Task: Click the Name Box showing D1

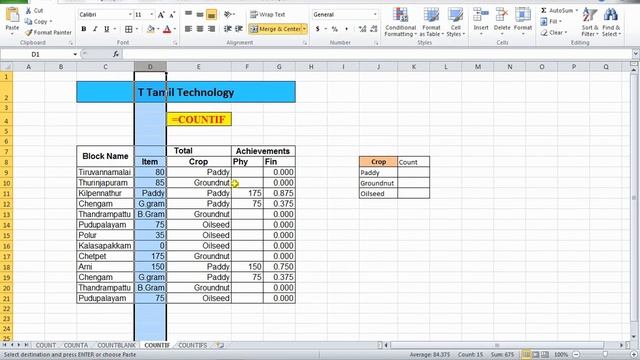Action: pos(36,54)
